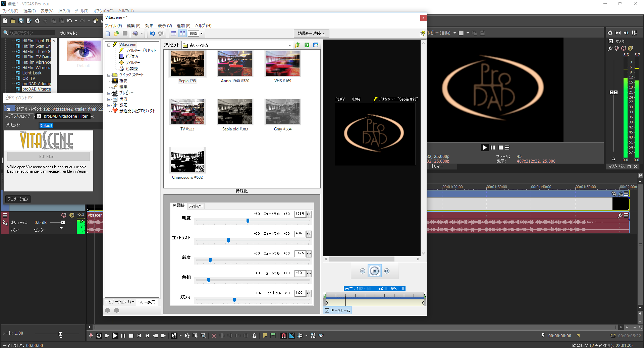The height and width of the screenshot is (348, 644).
Task: Enable snapping with the magnet icon
Action: (284, 336)
